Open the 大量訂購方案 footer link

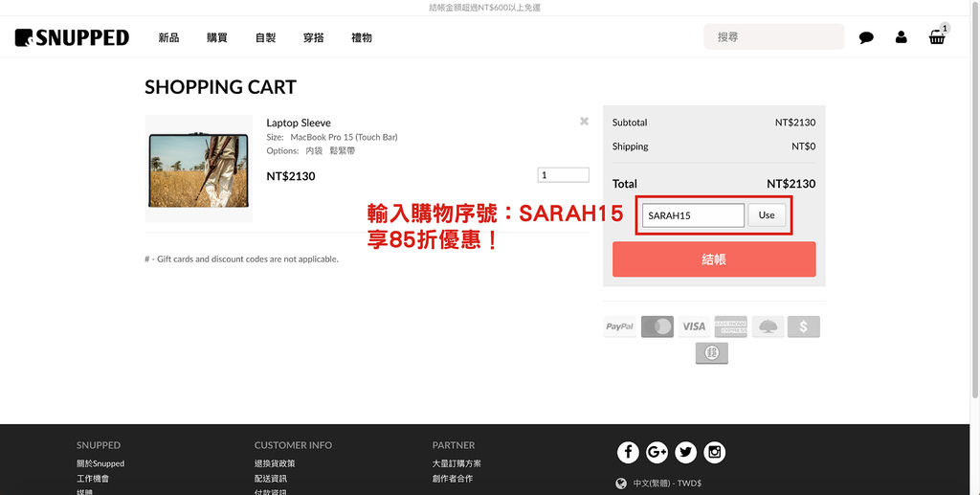[x=457, y=463]
